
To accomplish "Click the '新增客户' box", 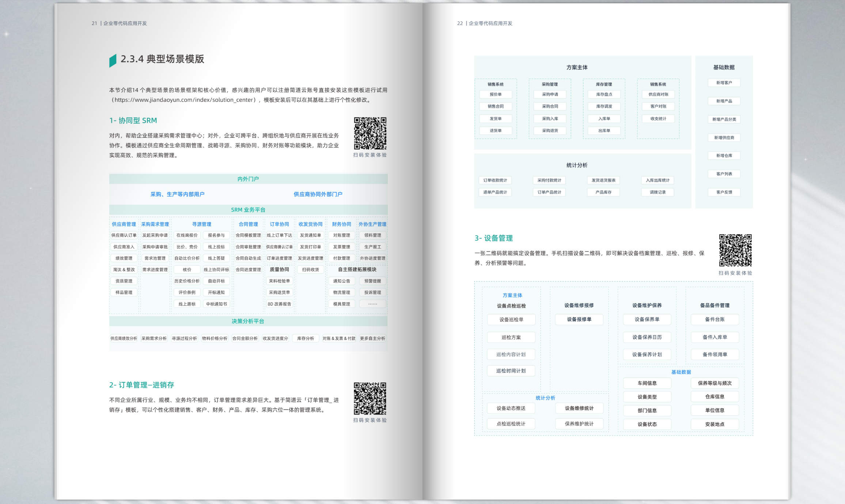I will tap(724, 83).
